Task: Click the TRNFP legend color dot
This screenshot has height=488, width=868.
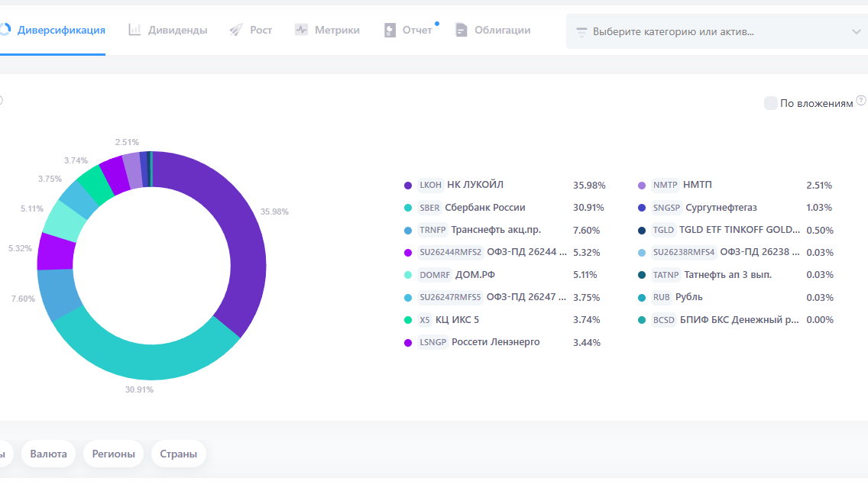Action: coord(408,230)
